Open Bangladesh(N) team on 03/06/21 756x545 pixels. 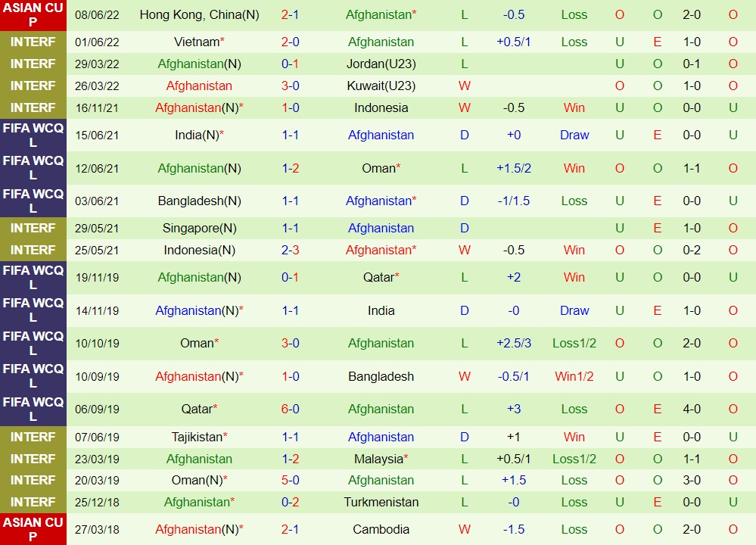pyautogui.click(x=199, y=201)
